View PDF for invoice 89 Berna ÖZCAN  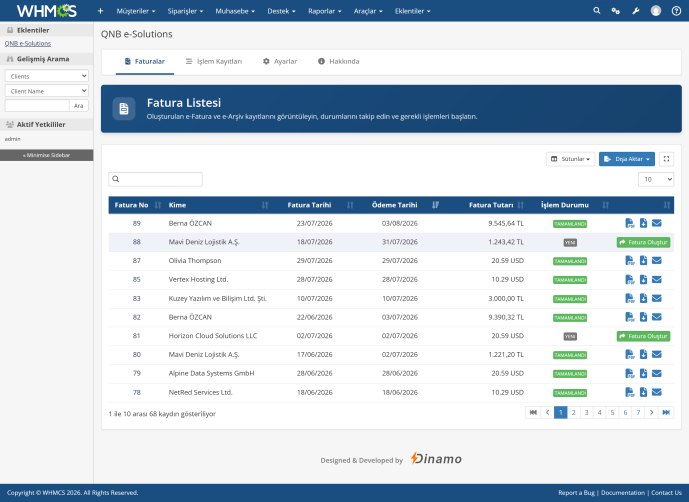click(x=630, y=223)
